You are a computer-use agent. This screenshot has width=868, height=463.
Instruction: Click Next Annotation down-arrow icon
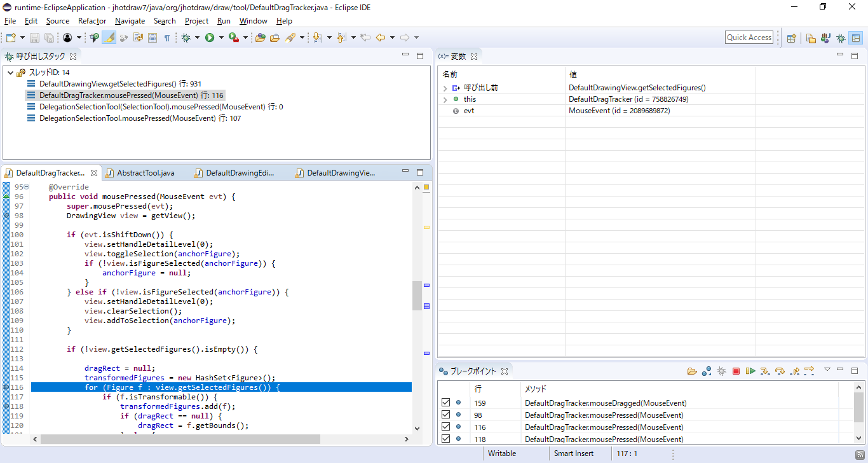(x=318, y=38)
